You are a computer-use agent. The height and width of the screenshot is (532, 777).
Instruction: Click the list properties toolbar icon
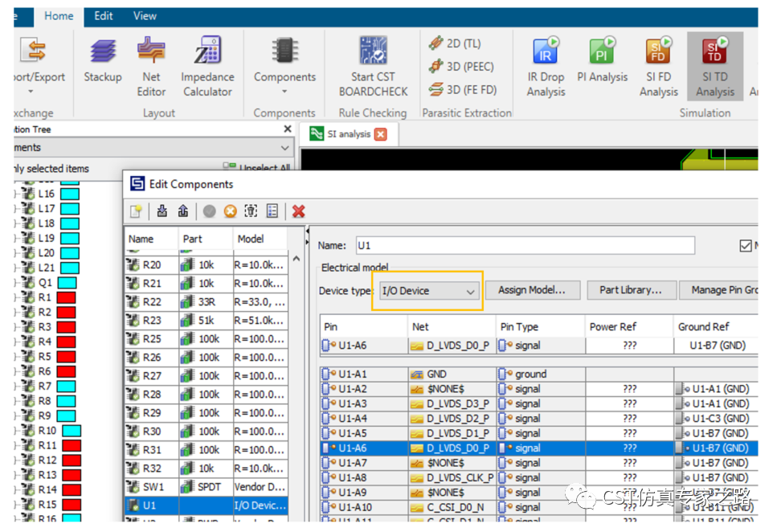[272, 211]
